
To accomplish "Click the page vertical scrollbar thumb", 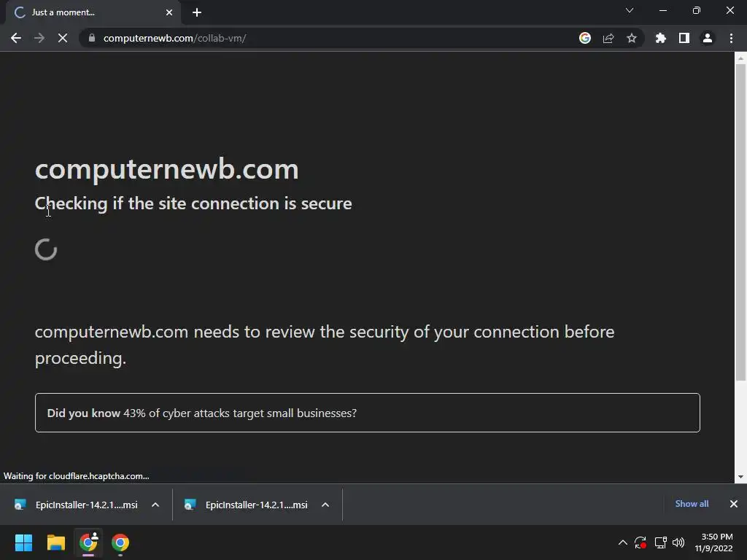I will [740, 222].
